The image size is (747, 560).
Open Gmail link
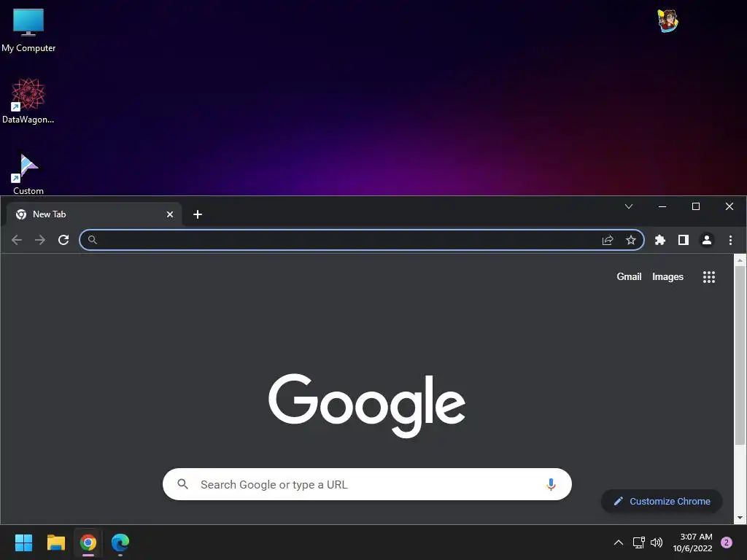(629, 276)
